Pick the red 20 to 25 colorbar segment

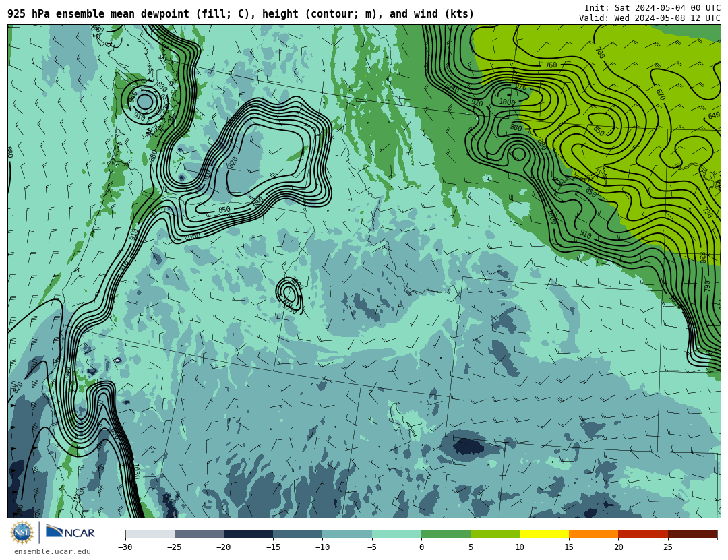point(643,534)
